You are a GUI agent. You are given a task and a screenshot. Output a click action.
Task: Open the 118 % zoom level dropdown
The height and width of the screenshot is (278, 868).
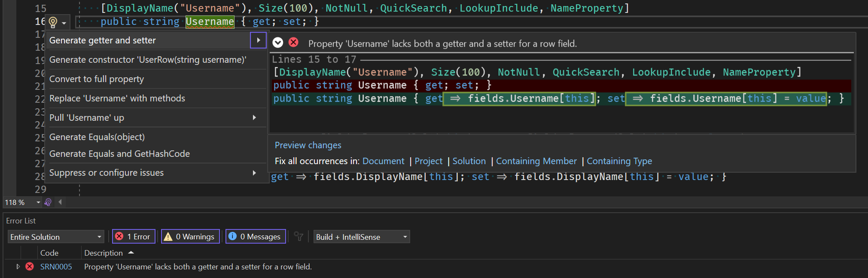[38, 202]
